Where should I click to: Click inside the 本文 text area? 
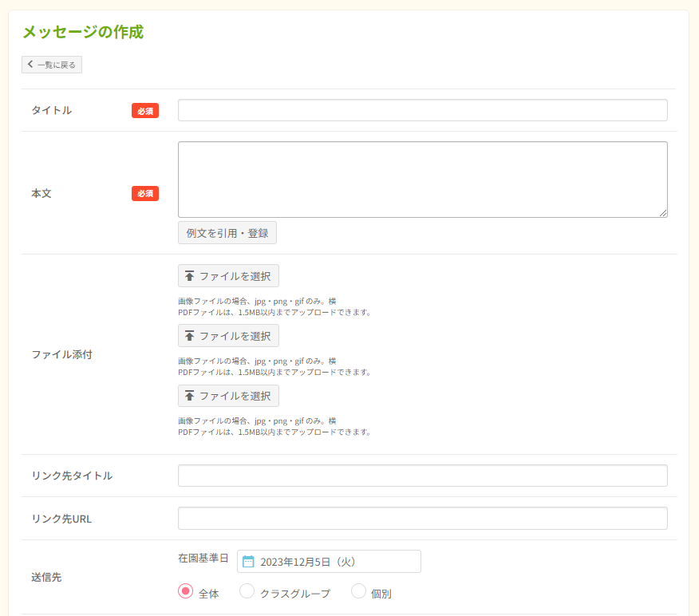point(422,179)
